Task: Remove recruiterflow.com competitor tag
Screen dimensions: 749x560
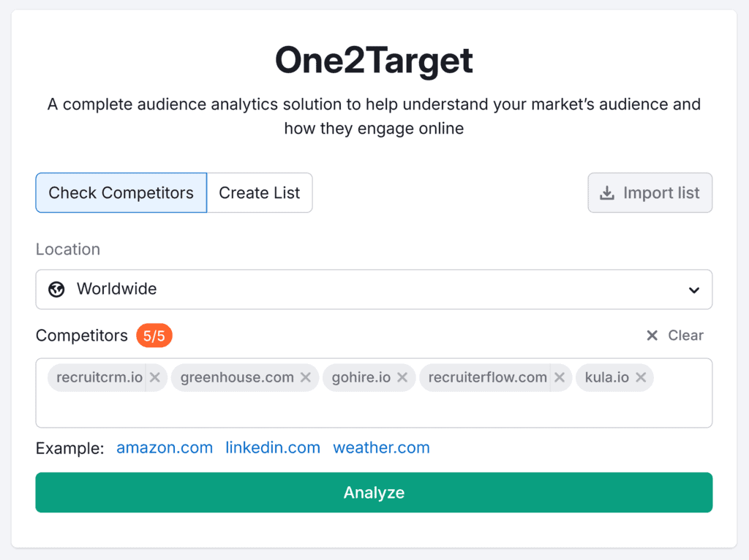Action: (x=560, y=378)
